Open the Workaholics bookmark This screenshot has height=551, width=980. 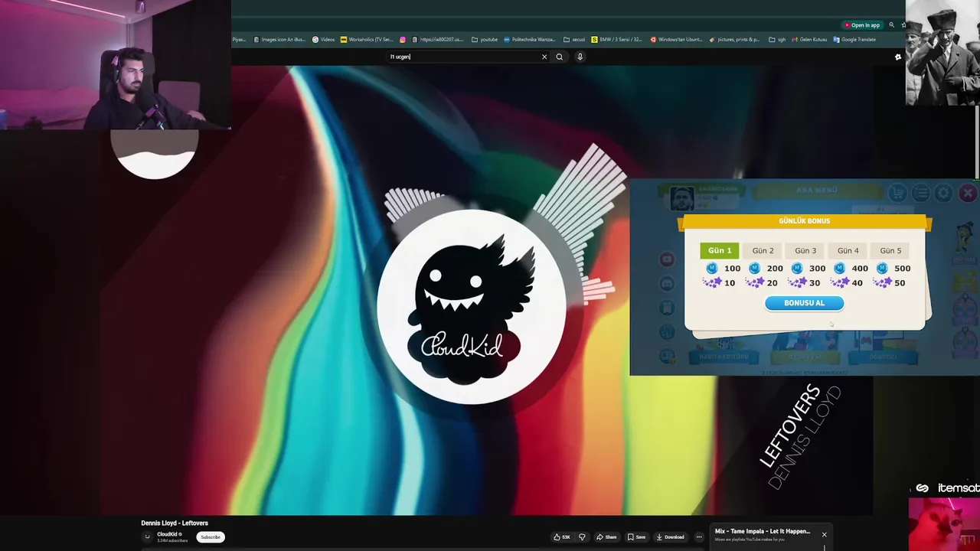tap(367, 40)
